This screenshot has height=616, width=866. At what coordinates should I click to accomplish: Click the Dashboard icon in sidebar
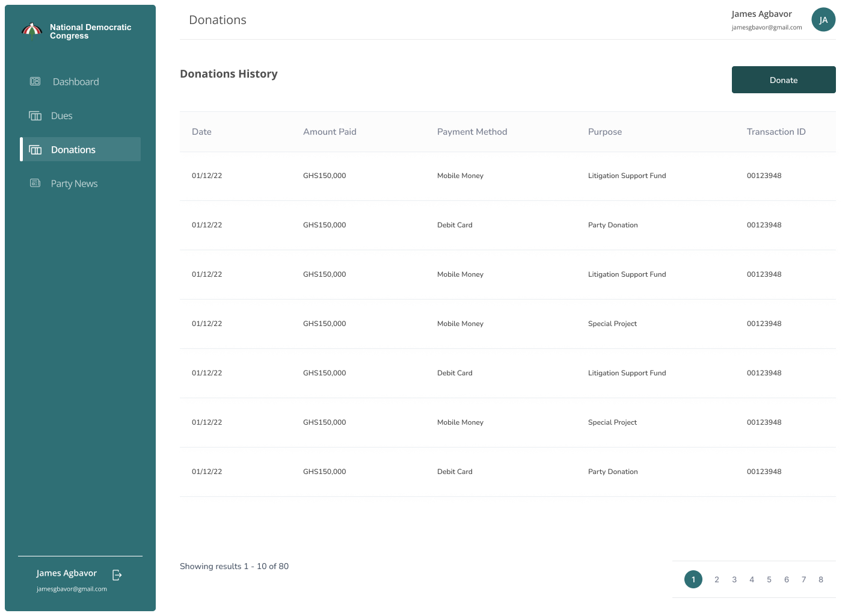(x=35, y=81)
